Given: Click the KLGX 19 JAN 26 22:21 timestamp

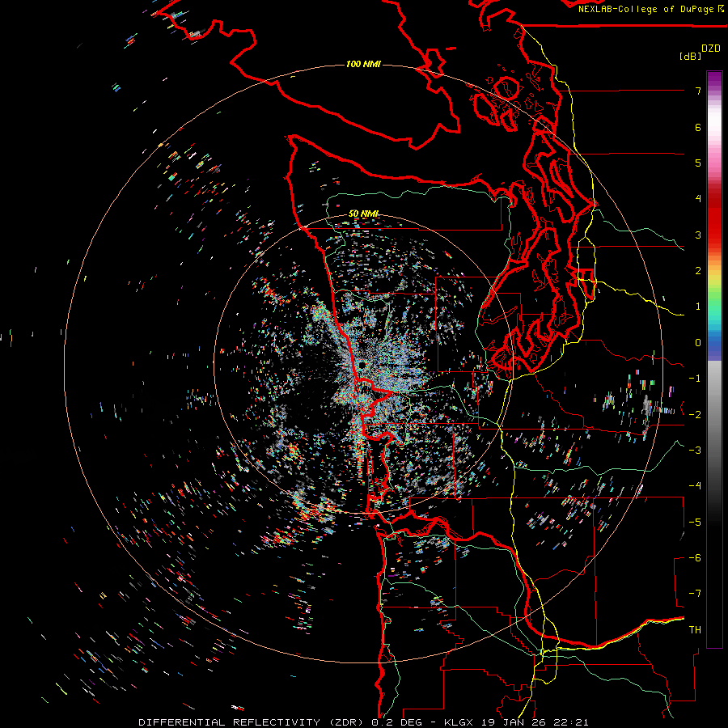Looking at the screenshot, I should pyautogui.click(x=516, y=722).
